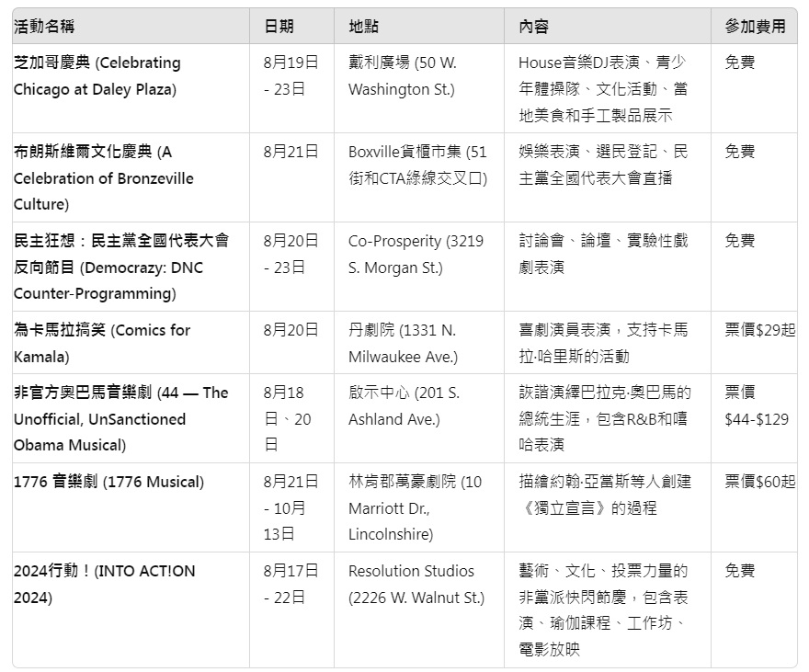This screenshot has width=809, height=672.
Task: Select the 8月21日 - 10月13日 date cell
Action: [x=290, y=507]
